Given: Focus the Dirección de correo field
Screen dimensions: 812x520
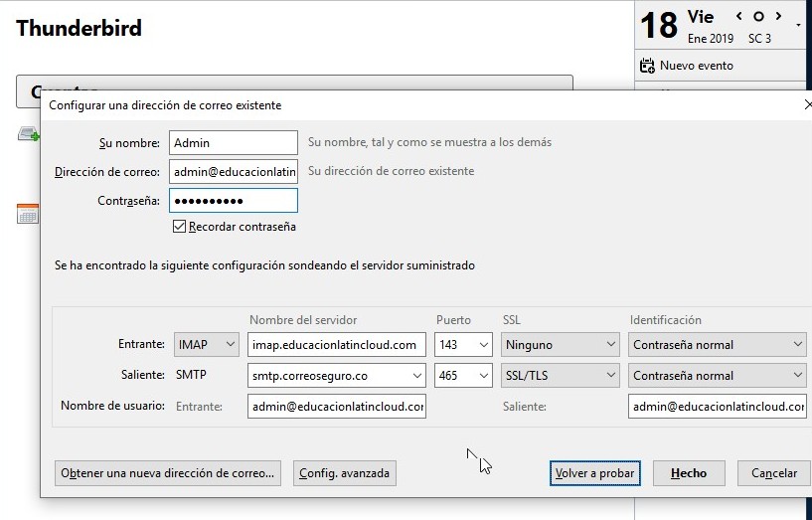Looking at the screenshot, I should [234, 171].
